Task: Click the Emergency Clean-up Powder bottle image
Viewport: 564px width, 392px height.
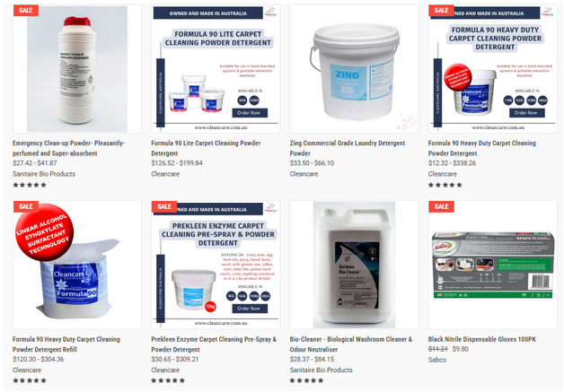Action: pos(77,69)
